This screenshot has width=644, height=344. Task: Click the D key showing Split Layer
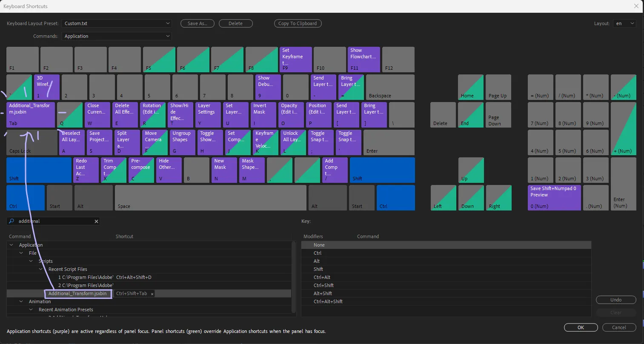127,142
